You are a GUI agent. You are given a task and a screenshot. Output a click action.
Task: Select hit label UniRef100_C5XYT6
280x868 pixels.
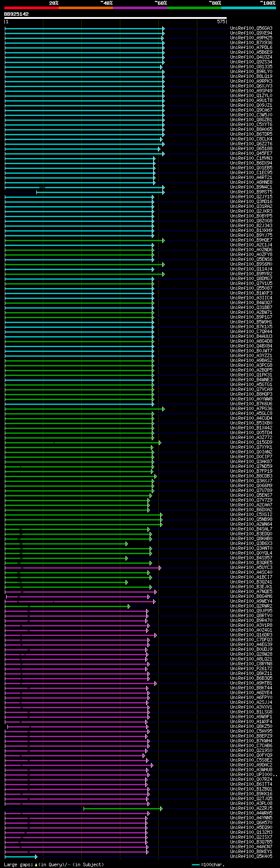[x=251, y=124]
